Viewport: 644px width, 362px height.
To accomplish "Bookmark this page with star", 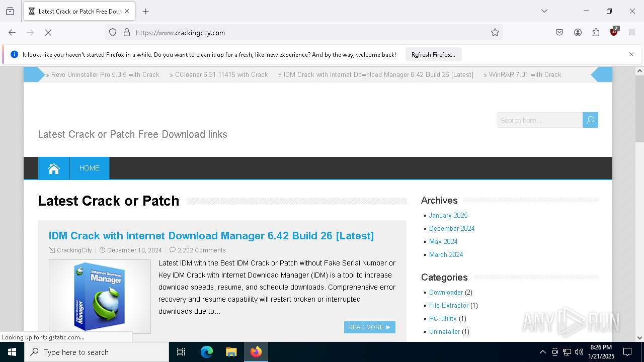I will 495,33.
